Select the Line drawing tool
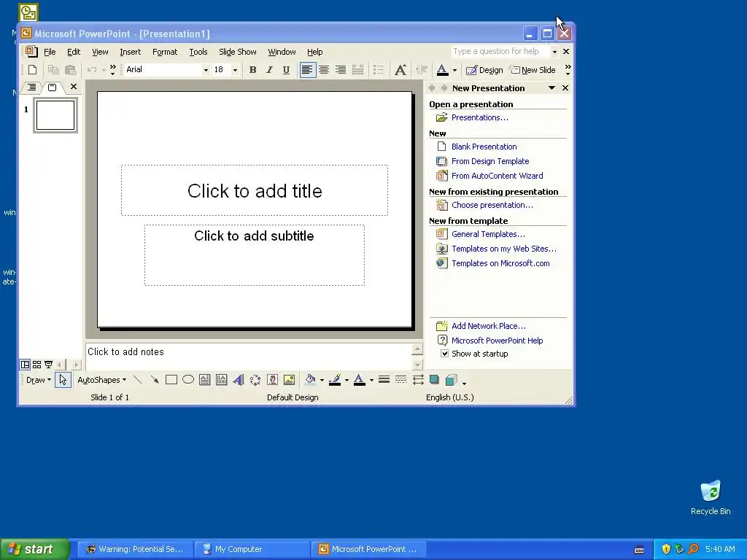This screenshot has height=560, width=747. point(137,380)
